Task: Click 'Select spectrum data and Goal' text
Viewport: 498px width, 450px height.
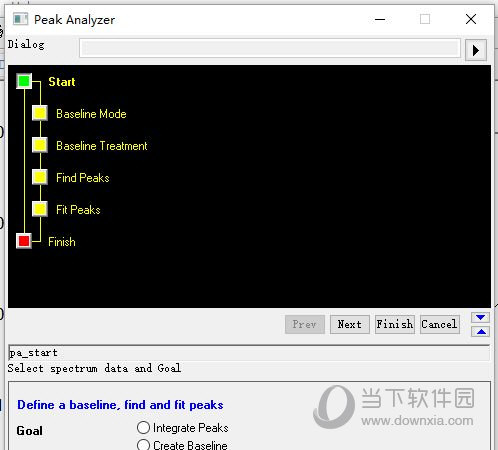Action: (94, 368)
